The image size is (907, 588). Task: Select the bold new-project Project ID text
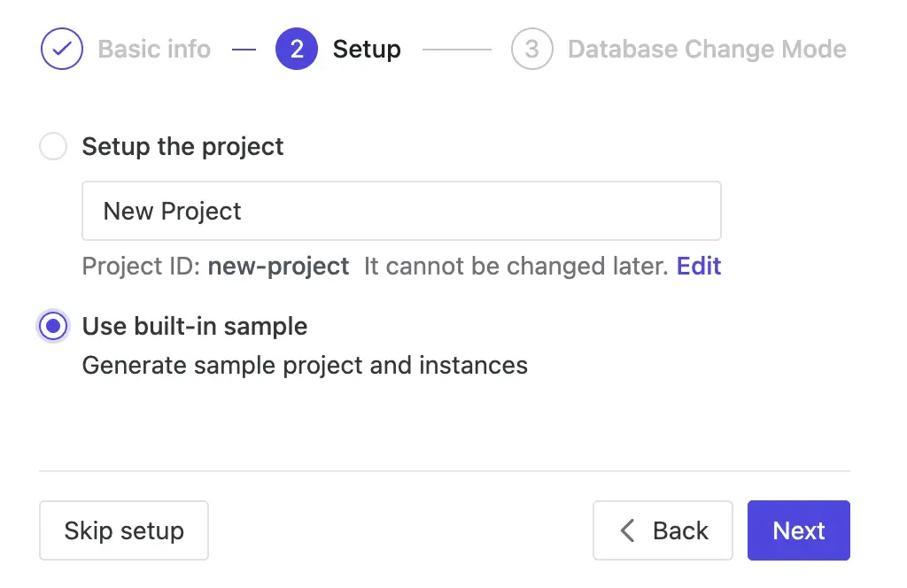[x=278, y=266]
